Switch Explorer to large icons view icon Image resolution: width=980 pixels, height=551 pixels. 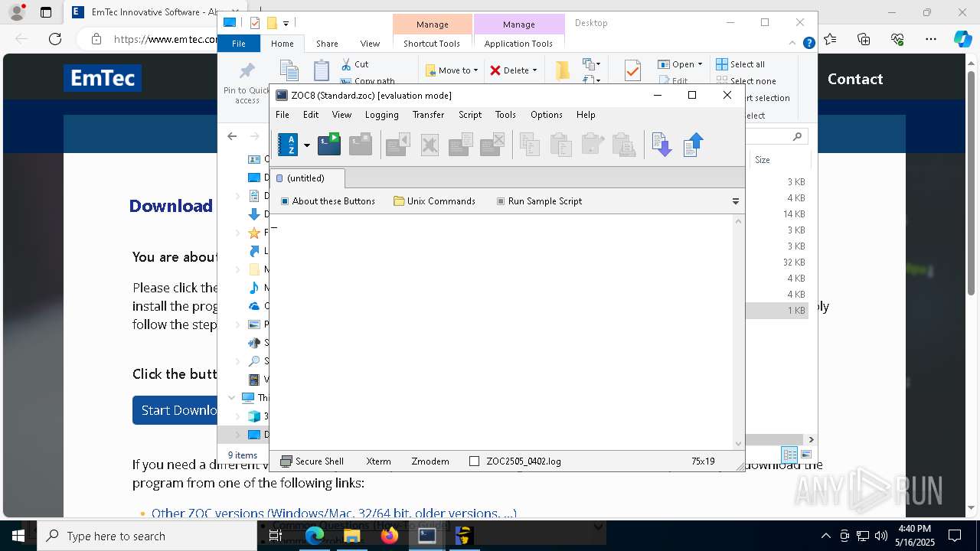[x=805, y=455]
